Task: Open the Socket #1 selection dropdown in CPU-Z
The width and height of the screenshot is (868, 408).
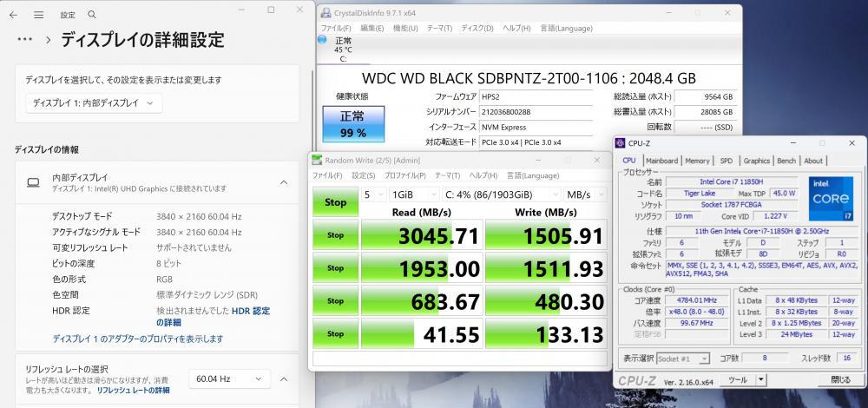Action: point(683,359)
